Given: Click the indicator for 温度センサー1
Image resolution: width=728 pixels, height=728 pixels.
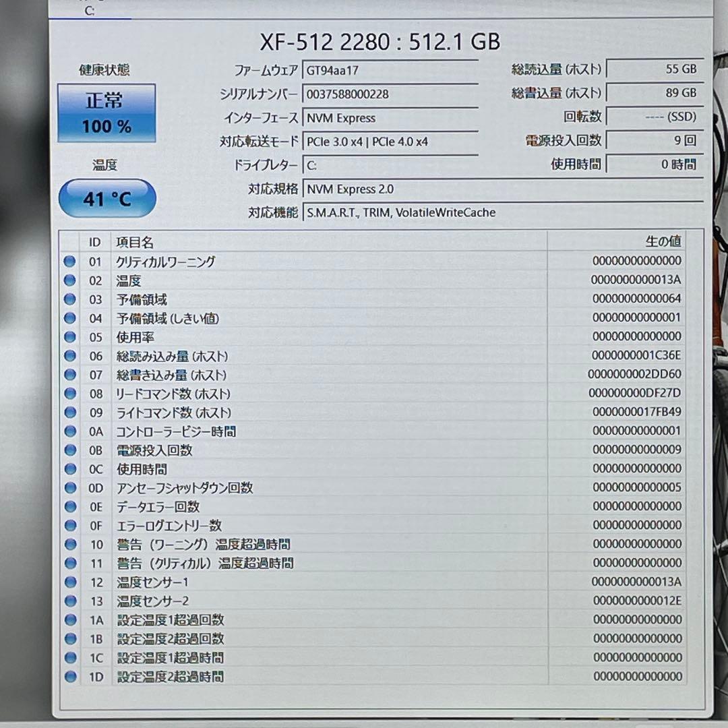Looking at the screenshot, I should 70,582.
